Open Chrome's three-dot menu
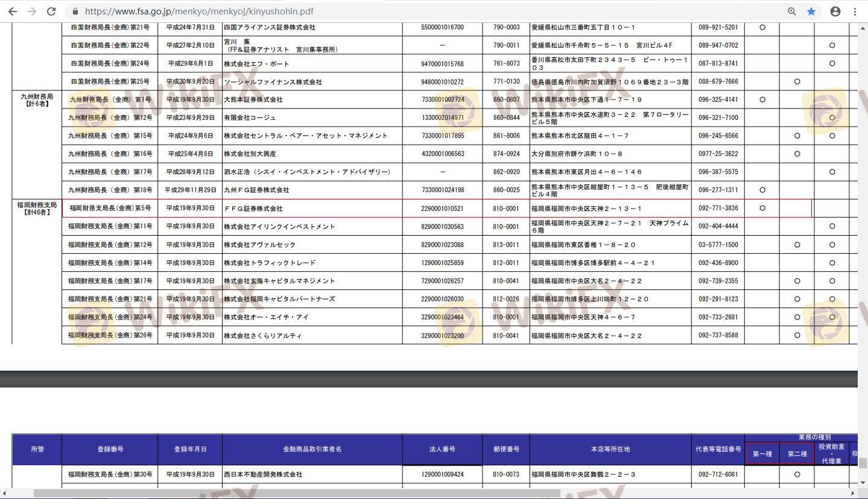 (855, 11)
